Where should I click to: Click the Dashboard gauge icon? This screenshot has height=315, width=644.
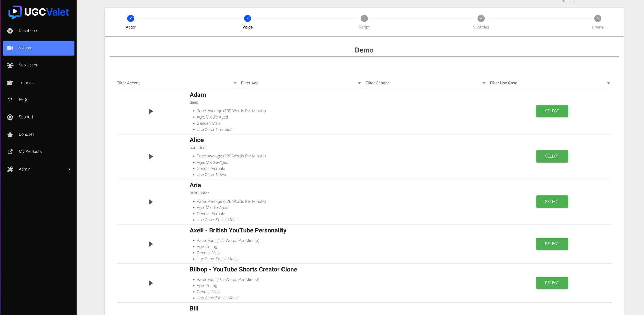10,31
